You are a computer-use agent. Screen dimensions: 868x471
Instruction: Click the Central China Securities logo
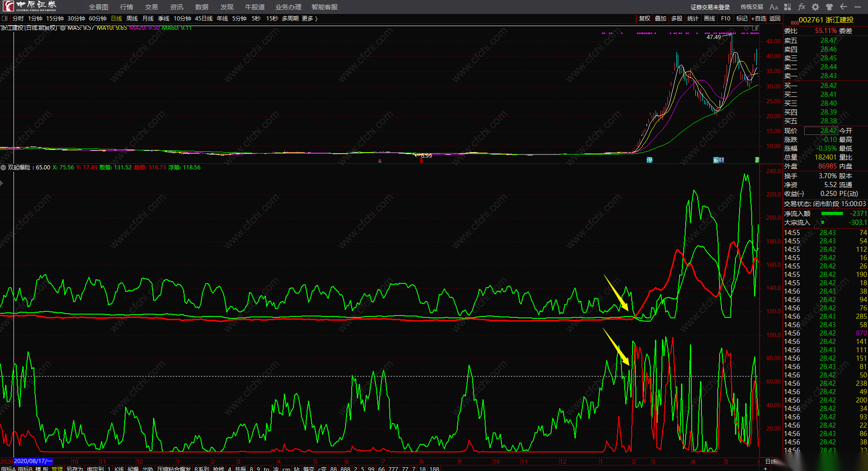(30, 6)
